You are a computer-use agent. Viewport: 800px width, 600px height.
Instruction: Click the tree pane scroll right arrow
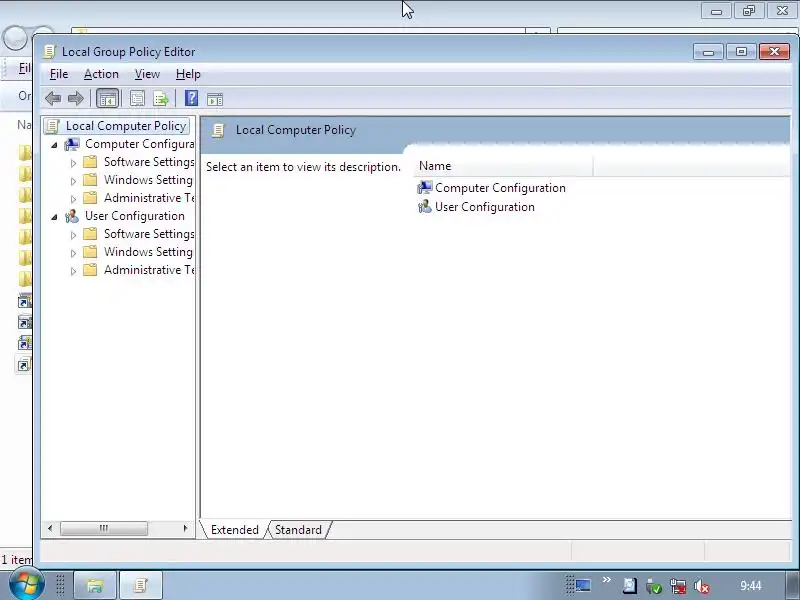(185, 528)
